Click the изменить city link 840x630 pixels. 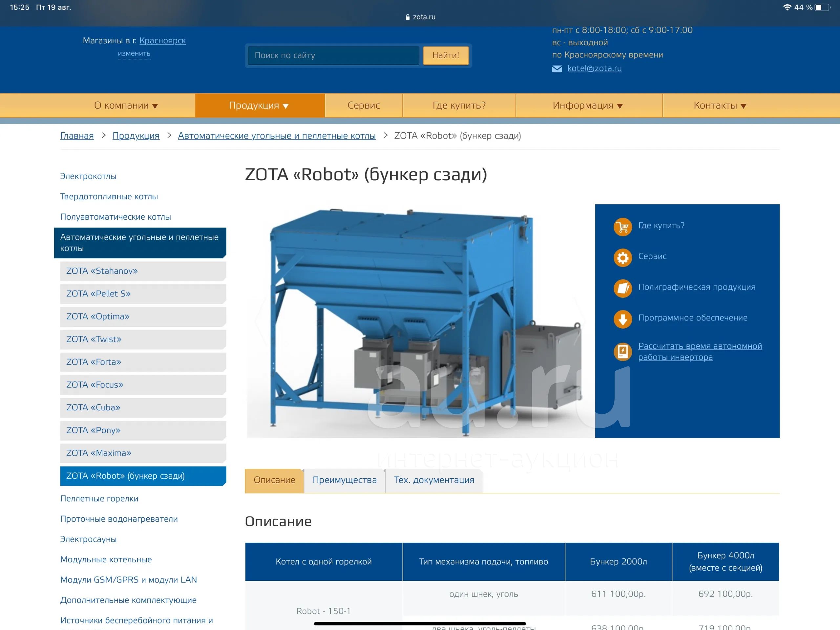coord(134,54)
